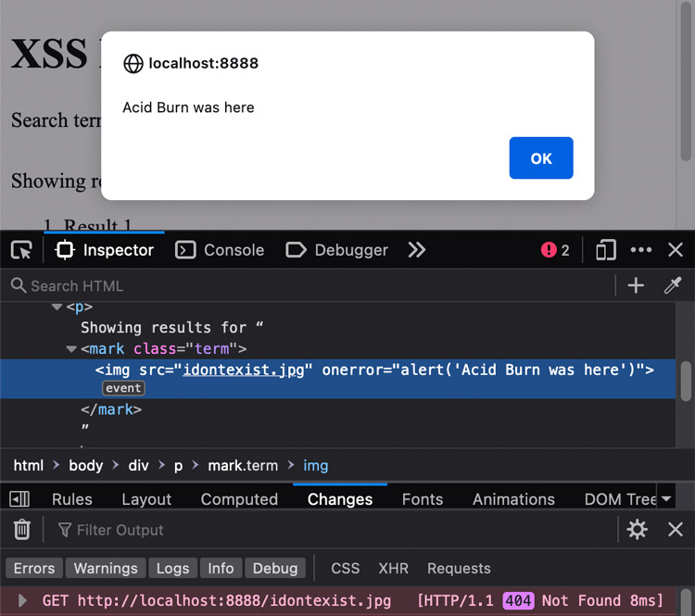Select the closing </mark> tag row
This screenshot has height=616, width=695.
(111, 409)
